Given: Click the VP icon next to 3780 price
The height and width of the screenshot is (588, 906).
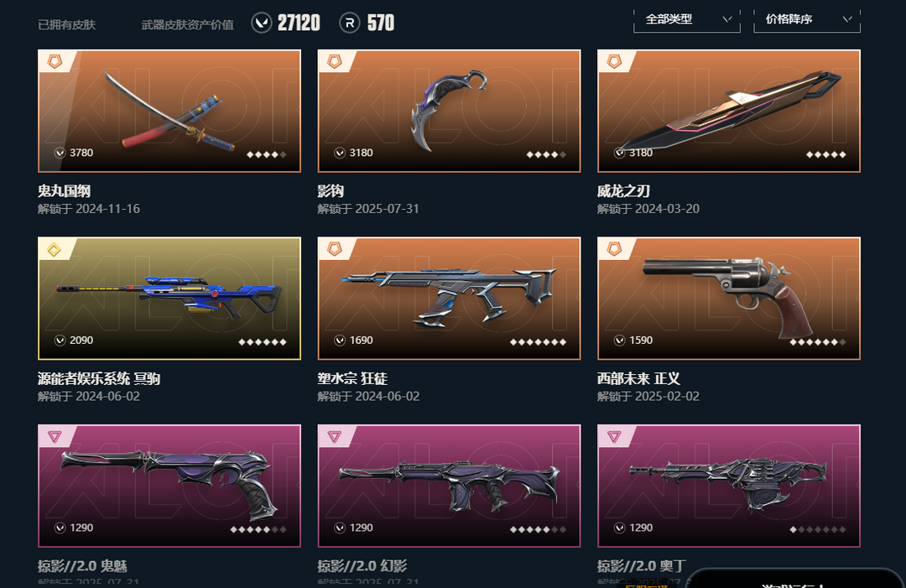Looking at the screenshot, I should click(60, 153).
